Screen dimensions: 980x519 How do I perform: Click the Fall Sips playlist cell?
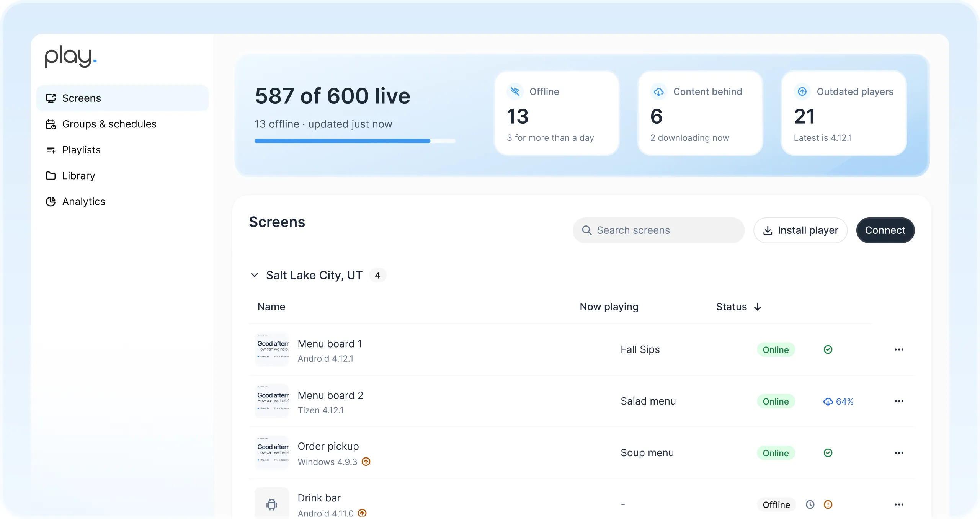(640, 349)
